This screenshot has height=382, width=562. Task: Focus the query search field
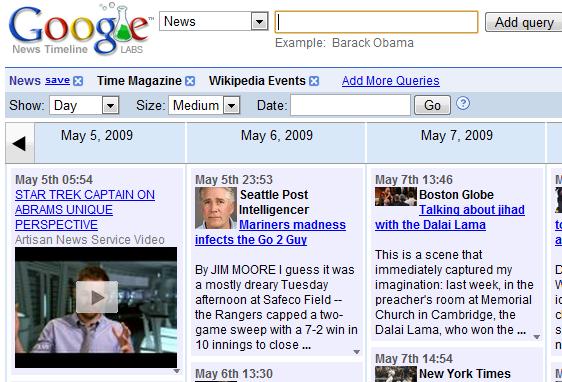[376, 22]
